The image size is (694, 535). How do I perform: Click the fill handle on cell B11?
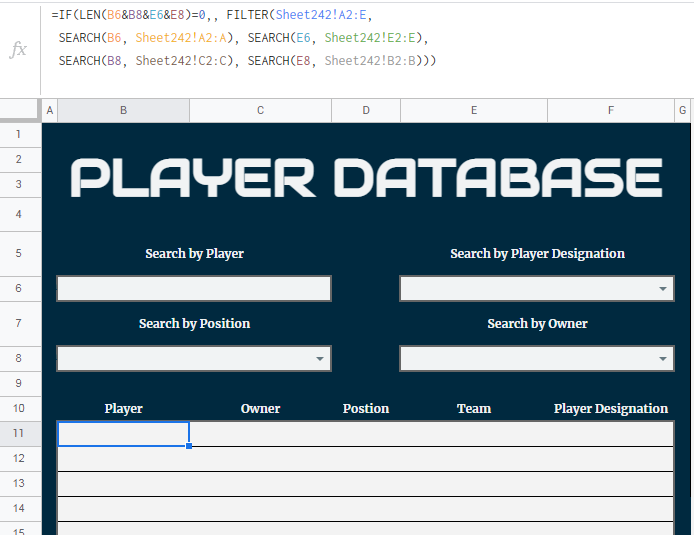pyautogui.click(x=189, y=446)
